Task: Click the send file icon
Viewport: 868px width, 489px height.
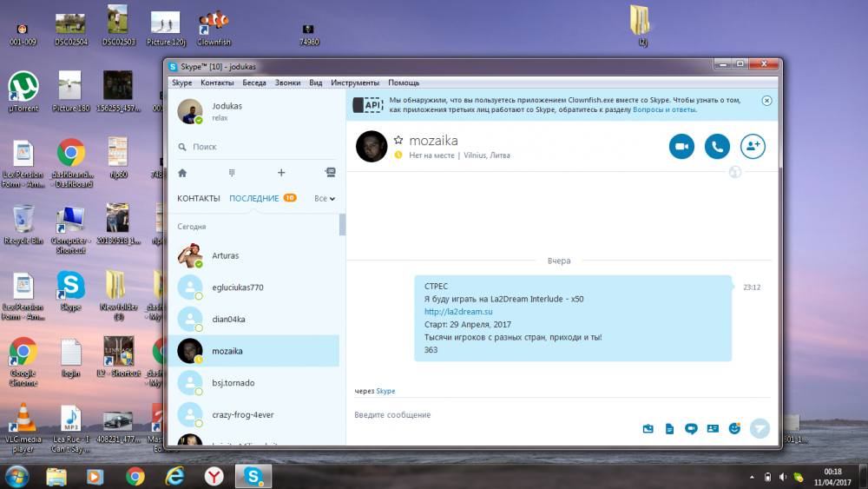Action: point(669,428)
